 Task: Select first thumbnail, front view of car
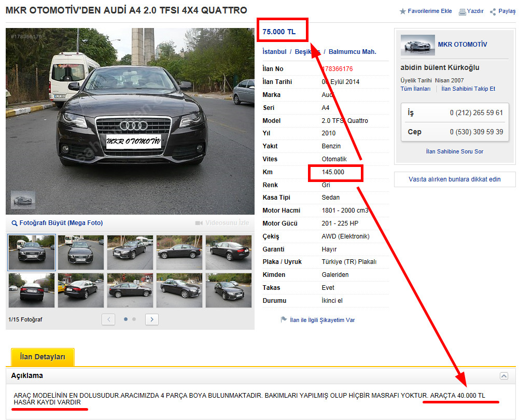(x=32, y=253)
